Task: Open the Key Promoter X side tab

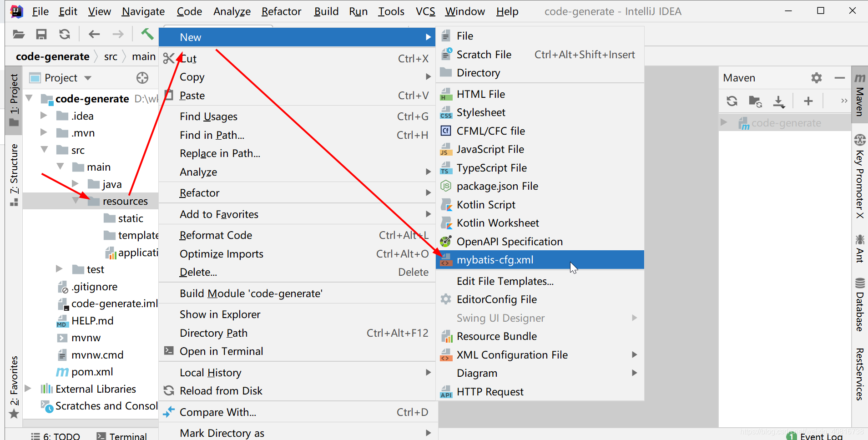Action: coord(859,177)
